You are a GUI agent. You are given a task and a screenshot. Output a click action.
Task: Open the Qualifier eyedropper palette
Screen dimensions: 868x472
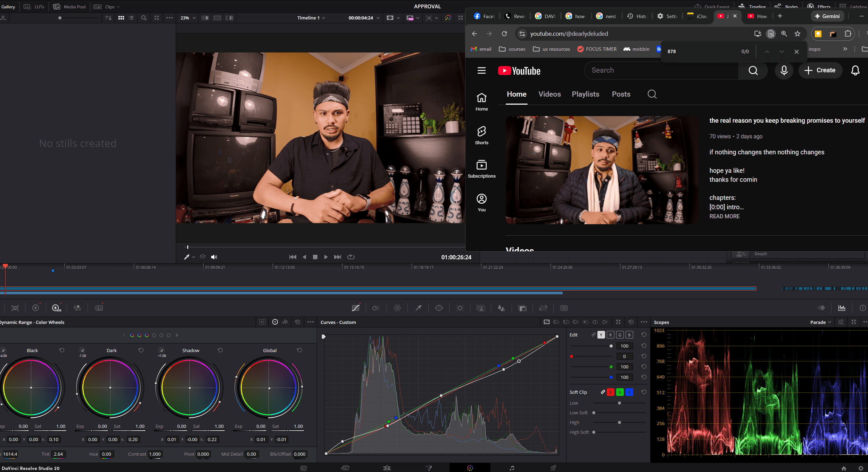click(418, 308)
